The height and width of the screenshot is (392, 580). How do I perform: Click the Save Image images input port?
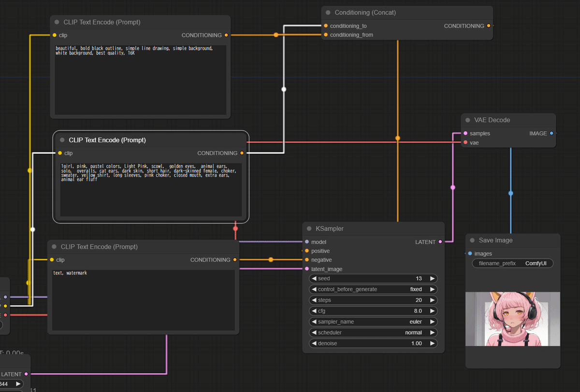[470, 253]
